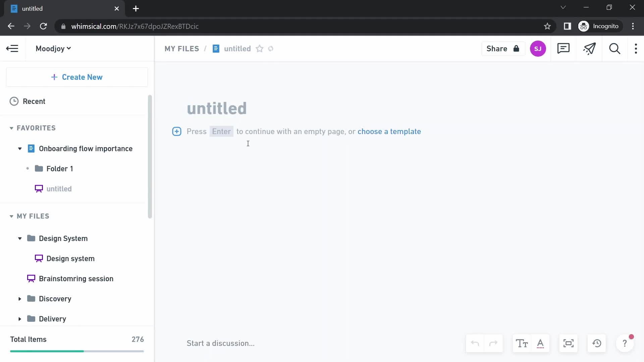Expand the Delivery folder
Viewport: 644px width, 362px height.
coord(20,319)
